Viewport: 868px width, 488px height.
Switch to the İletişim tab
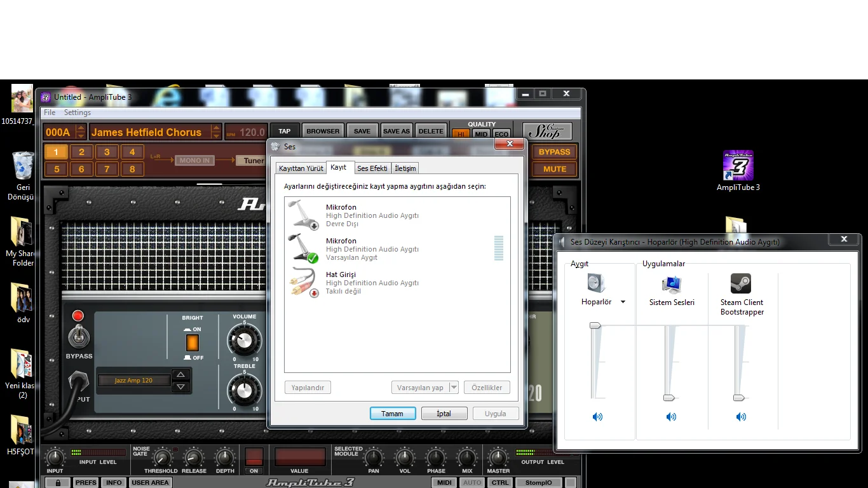point(405,168)
